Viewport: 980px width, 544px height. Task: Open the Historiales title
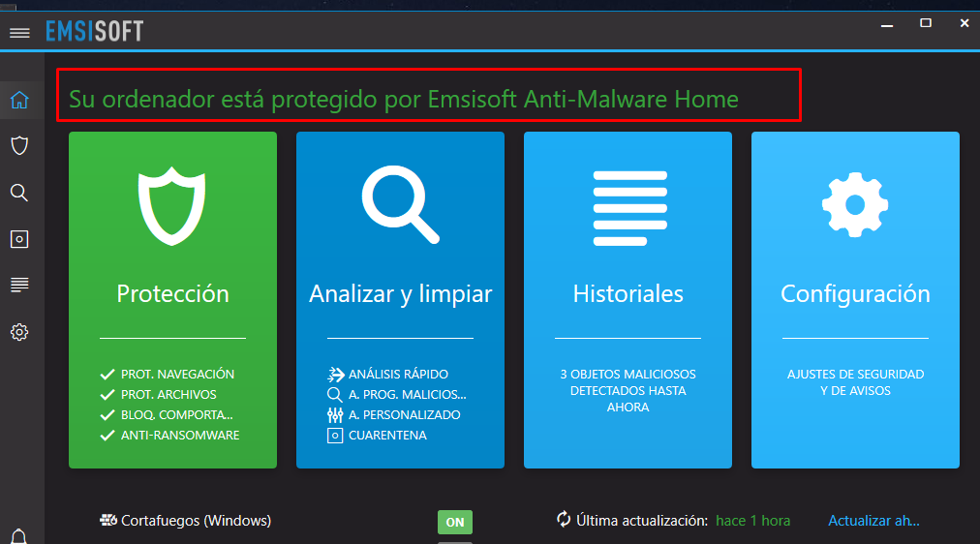tap(628, 293)
